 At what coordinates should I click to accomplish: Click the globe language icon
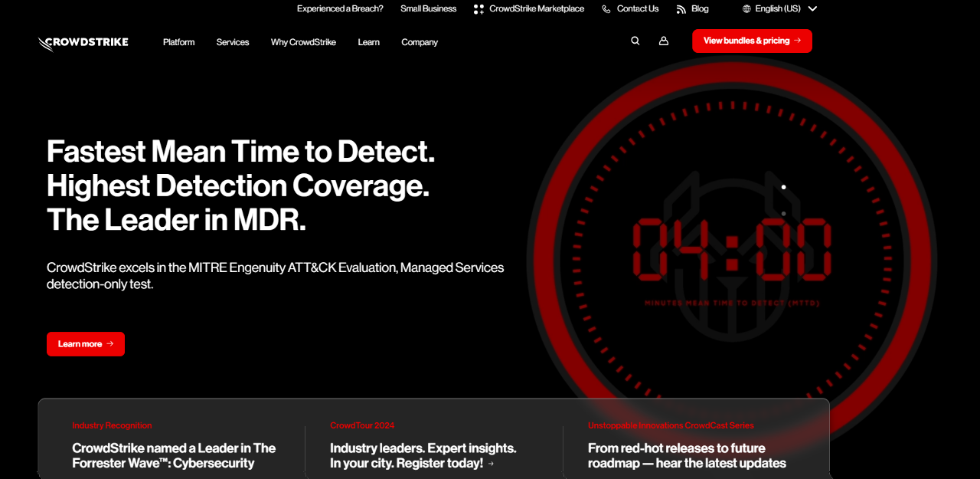click(747, 8)
